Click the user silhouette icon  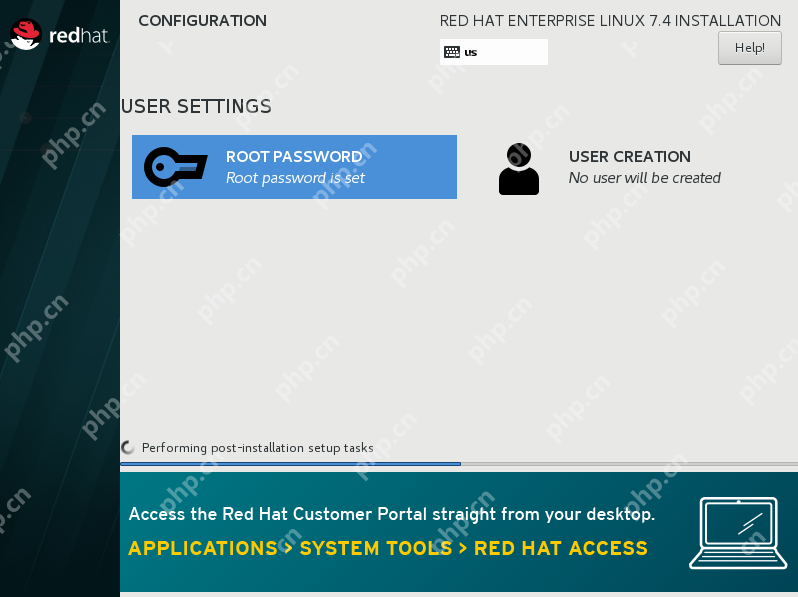(x=518, y=168)
